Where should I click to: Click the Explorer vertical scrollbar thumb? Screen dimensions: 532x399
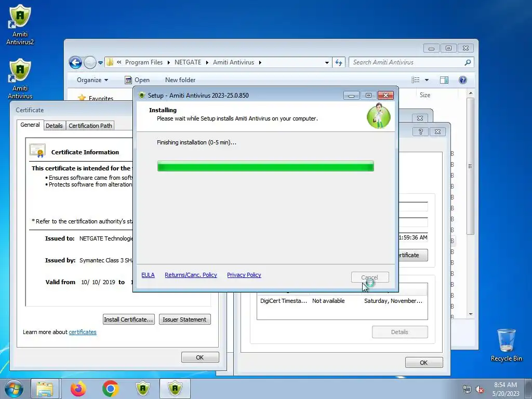[x=470, y=166]
